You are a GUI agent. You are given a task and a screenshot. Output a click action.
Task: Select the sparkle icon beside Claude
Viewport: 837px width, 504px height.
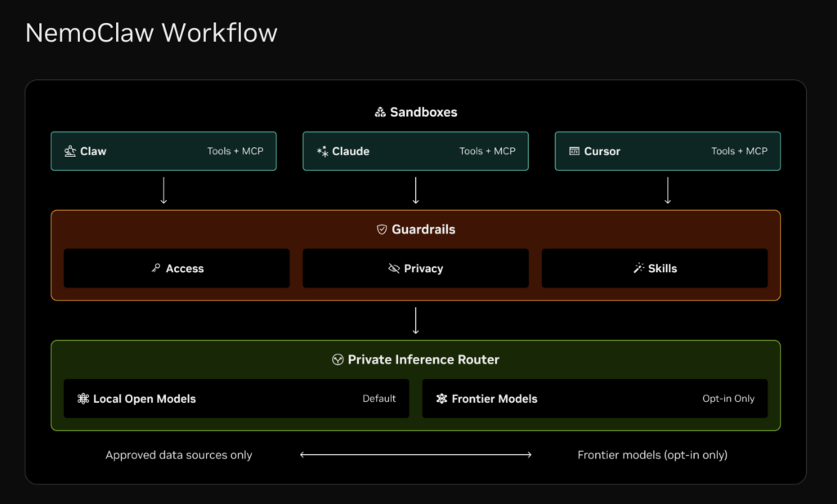[x=322, y=151]
